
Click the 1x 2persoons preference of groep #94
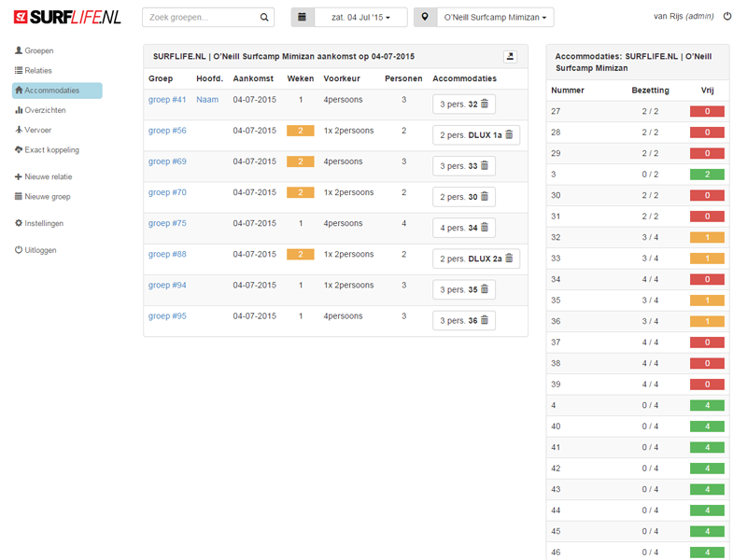(x=348, y=286)
